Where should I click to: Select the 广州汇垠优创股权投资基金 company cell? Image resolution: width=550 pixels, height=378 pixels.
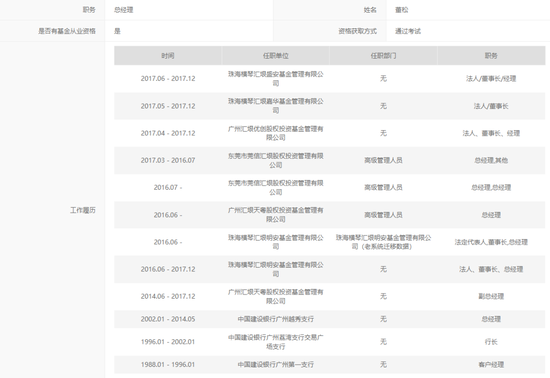(275, 133)
